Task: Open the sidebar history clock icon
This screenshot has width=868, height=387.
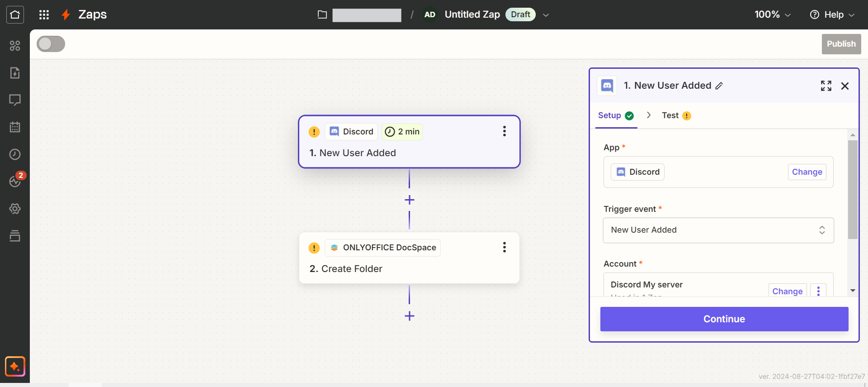Action: [15, 154]
